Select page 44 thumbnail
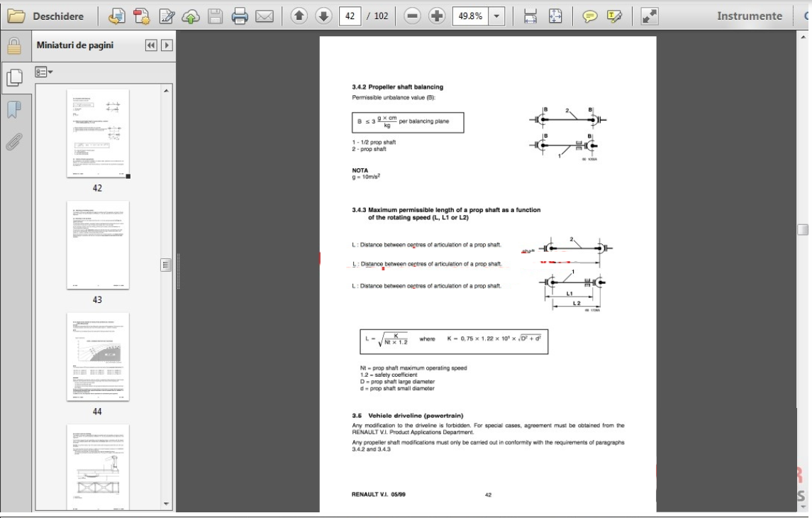This screenshot has height=518, width=812. tap(98, 357)
